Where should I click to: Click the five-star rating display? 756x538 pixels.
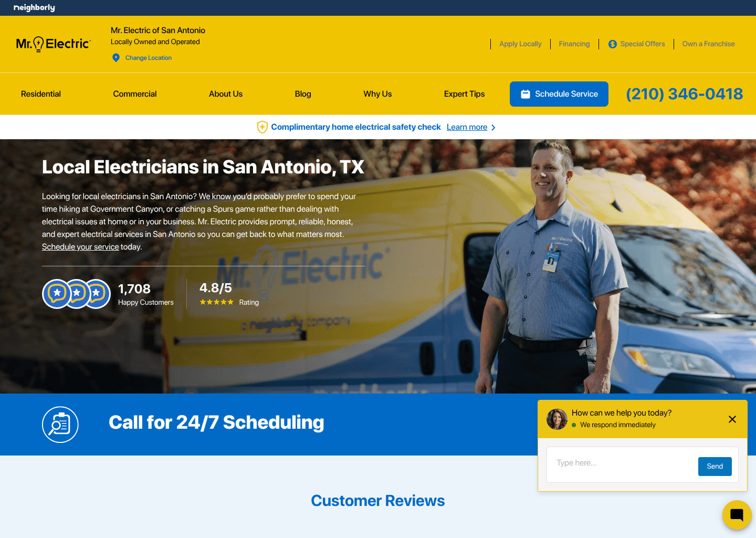click(216, 302)
